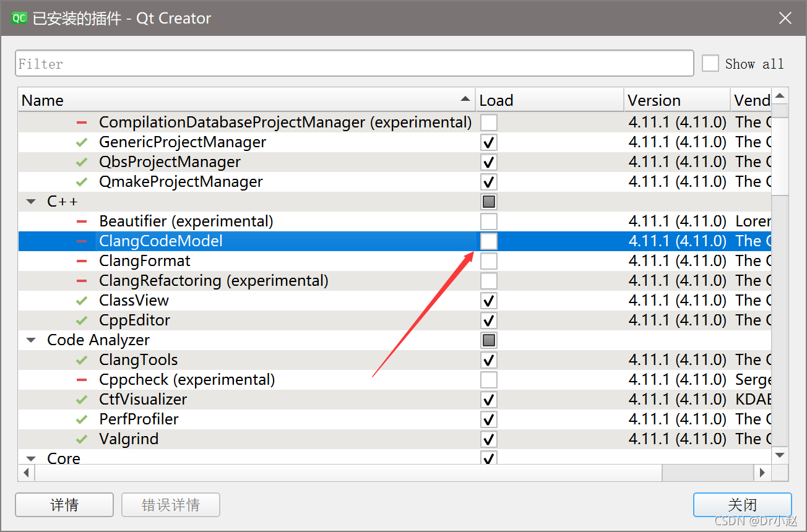
Task: Click the Qt Creator logo in title bar
Action: [19, 18]
